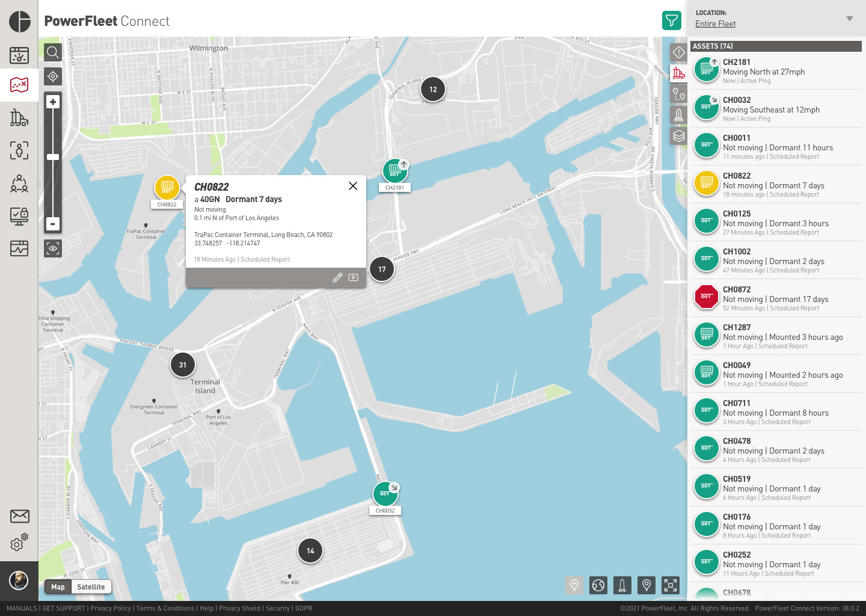
Task: Open the GET SUPPORT footer link
Action: (64, 608)
